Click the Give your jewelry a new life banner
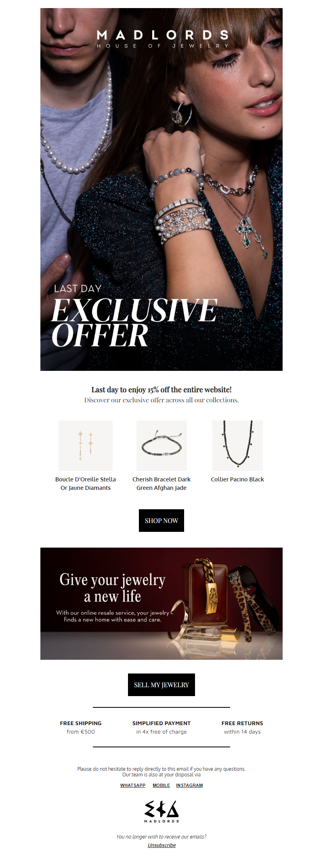Viewport: 323px width, 868px height. coord(161,604)
